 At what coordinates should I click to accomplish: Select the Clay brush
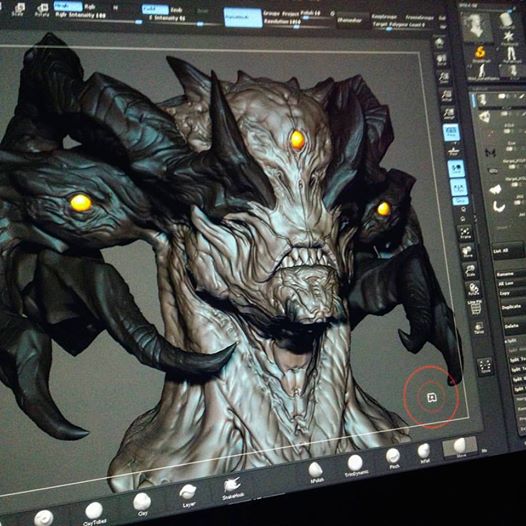click(x=142, y=505)
